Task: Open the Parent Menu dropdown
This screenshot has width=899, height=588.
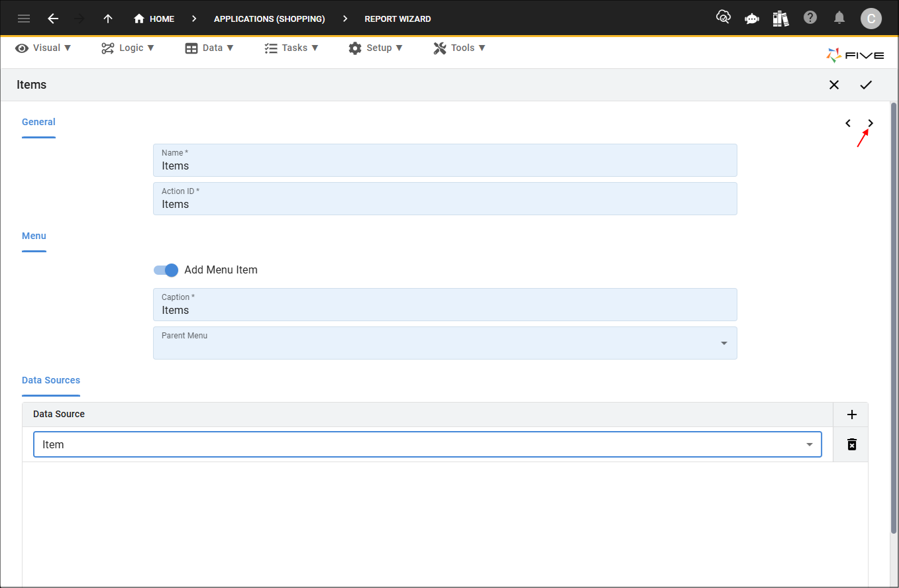Action: coord(445,343)
